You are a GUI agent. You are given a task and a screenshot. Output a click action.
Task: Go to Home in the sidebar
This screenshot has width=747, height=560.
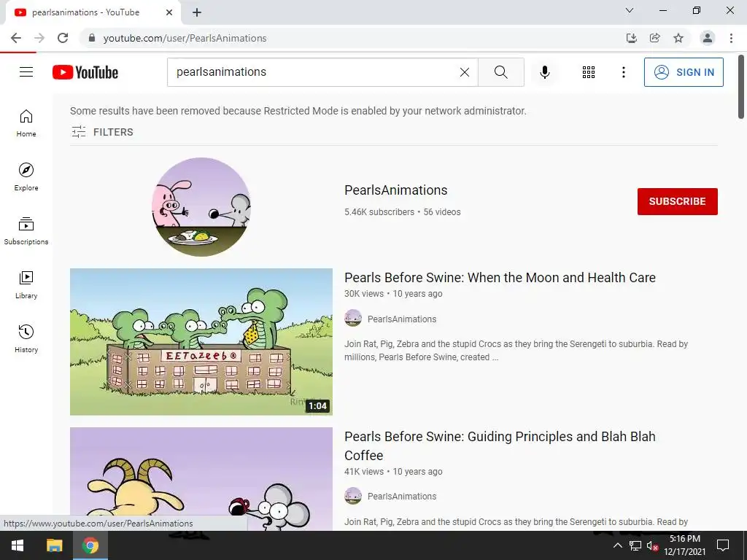(26, 122)
